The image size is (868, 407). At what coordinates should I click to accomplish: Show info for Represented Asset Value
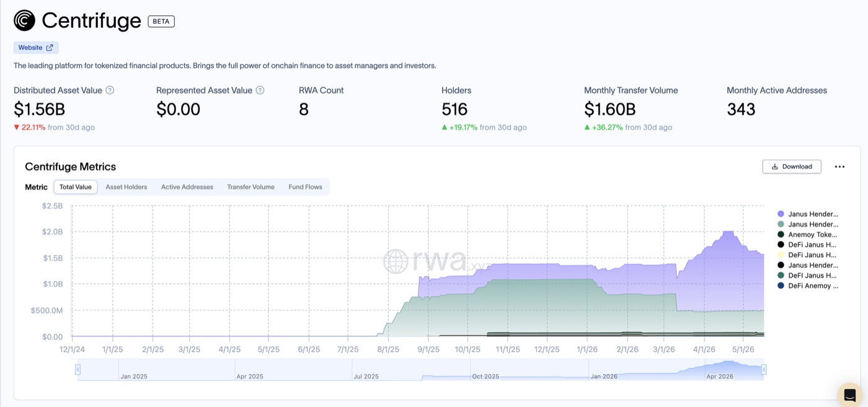coord(260,90)
